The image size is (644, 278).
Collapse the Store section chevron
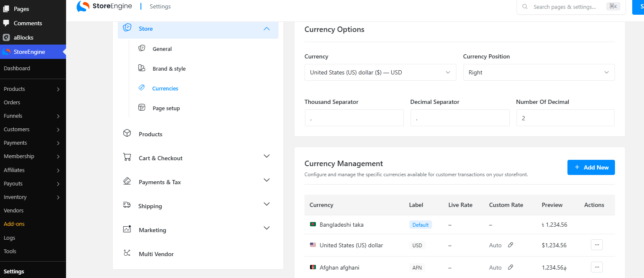click(266, 29)
